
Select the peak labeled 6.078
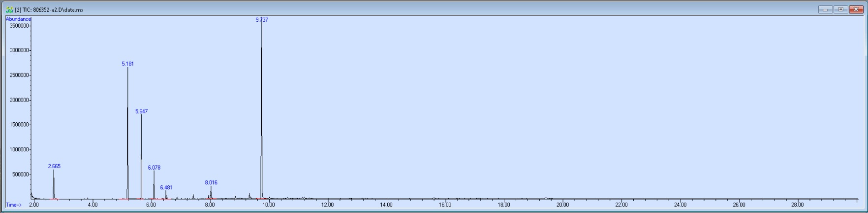click(154, 168)
